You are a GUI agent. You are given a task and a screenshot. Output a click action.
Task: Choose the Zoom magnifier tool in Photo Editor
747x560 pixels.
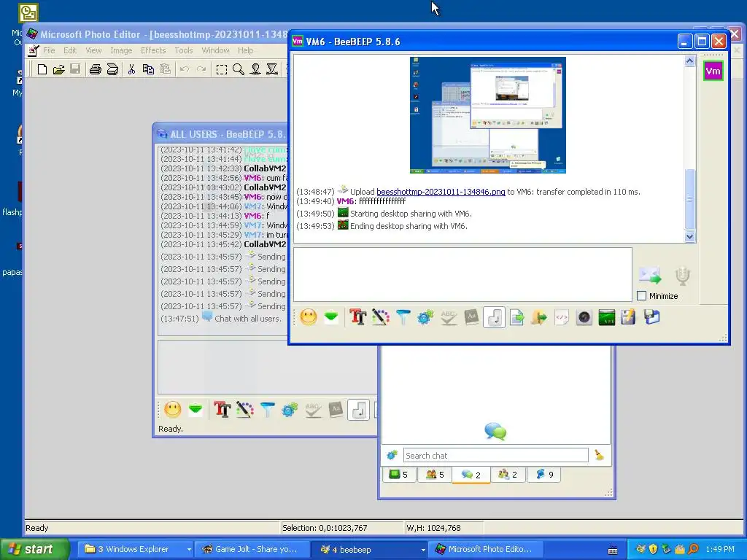[x=239, y=69]
